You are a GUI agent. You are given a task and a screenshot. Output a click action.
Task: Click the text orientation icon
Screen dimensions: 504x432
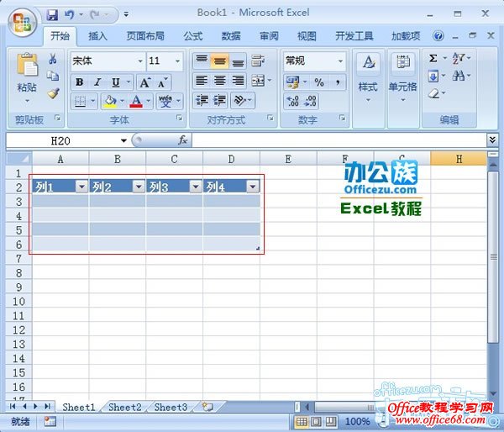coord(239,101)
